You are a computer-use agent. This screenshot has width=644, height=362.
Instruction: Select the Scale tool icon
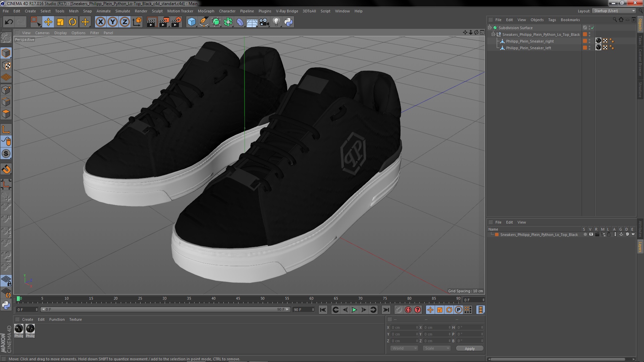point(60,22)
